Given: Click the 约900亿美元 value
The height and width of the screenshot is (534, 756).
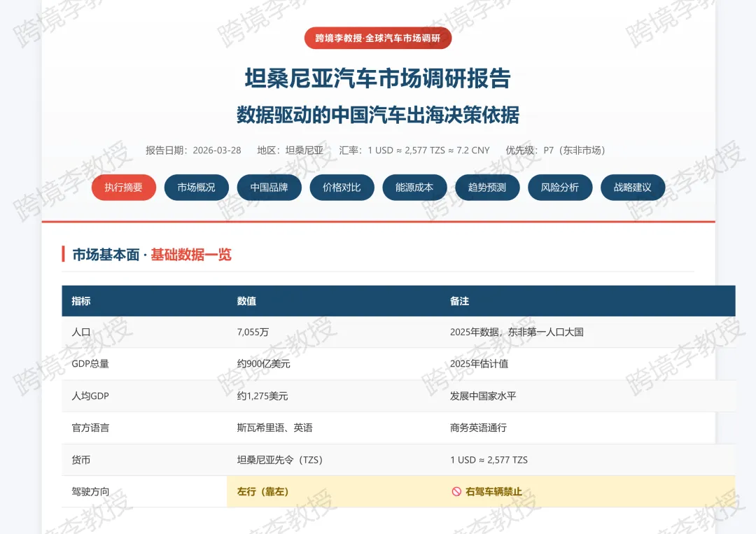Looking at the screenshot, I should click(x=263, y=364).
